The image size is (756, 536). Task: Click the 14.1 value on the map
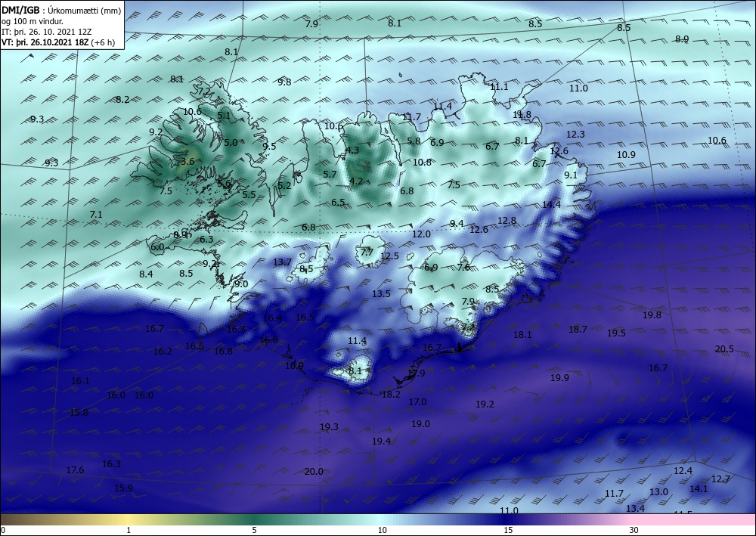point(699,489)
